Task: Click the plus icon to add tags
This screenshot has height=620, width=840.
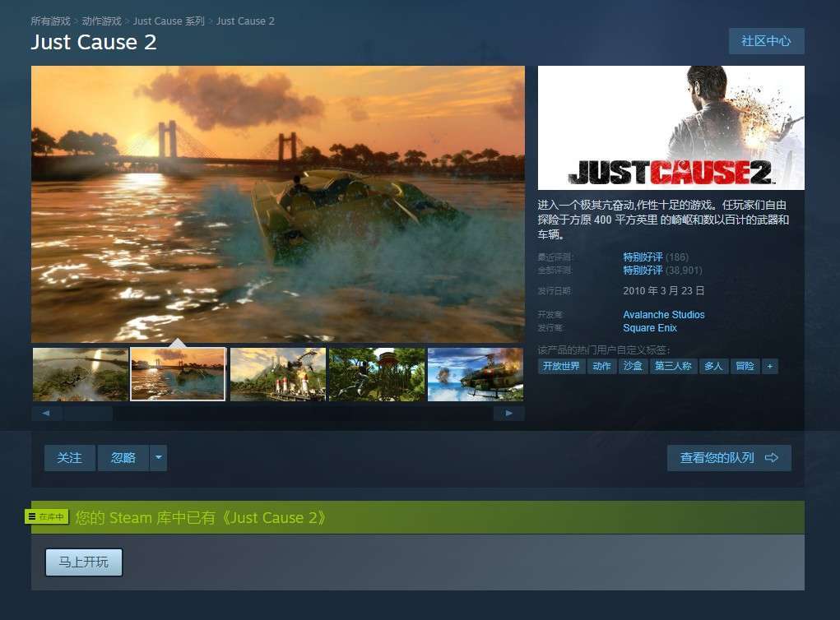Action: click(x=770, y=366)
